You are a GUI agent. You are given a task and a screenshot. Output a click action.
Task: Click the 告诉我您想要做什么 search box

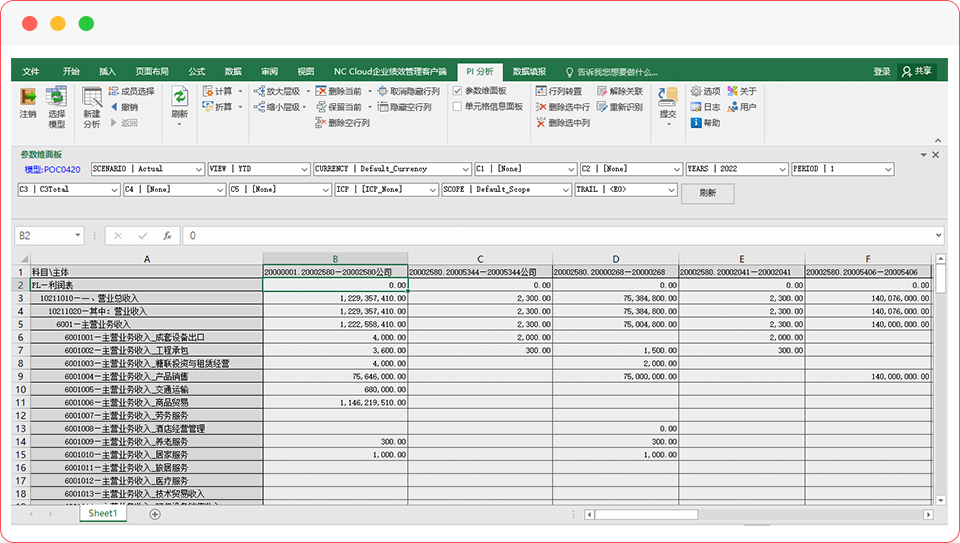[612, 72]
